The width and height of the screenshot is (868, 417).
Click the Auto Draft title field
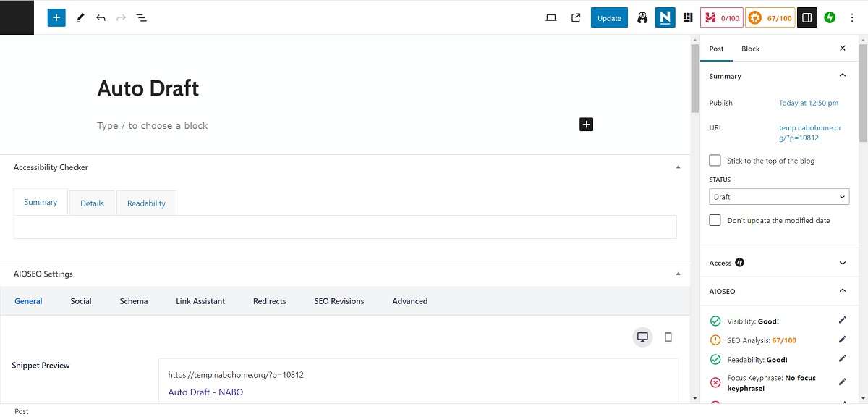click(148, 88)
